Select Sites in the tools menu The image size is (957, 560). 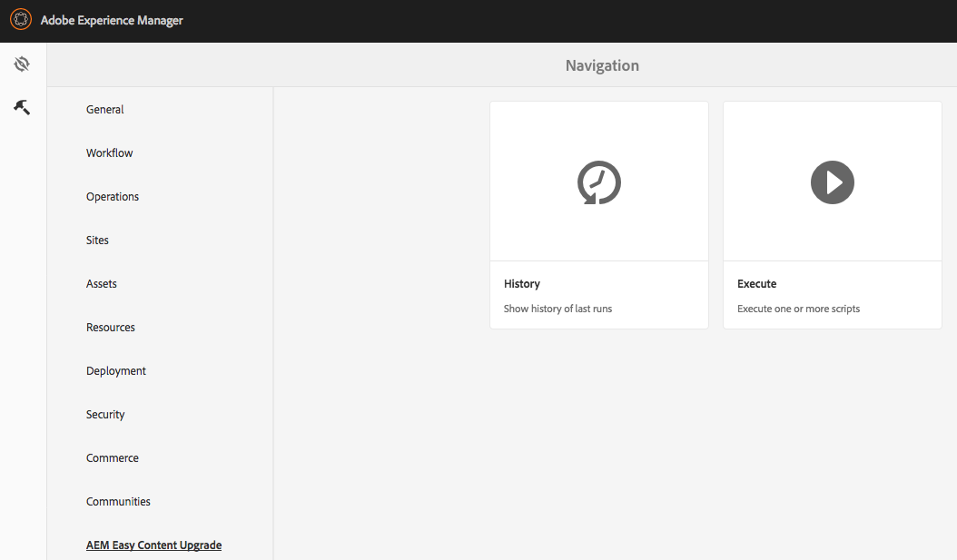click(97, 241)
